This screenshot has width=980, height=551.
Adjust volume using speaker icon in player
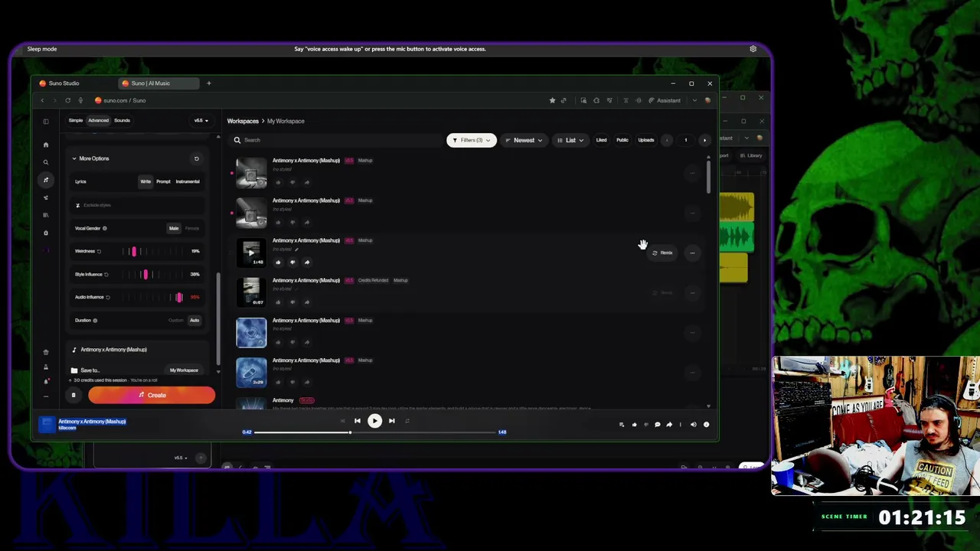tap(694, 424)
